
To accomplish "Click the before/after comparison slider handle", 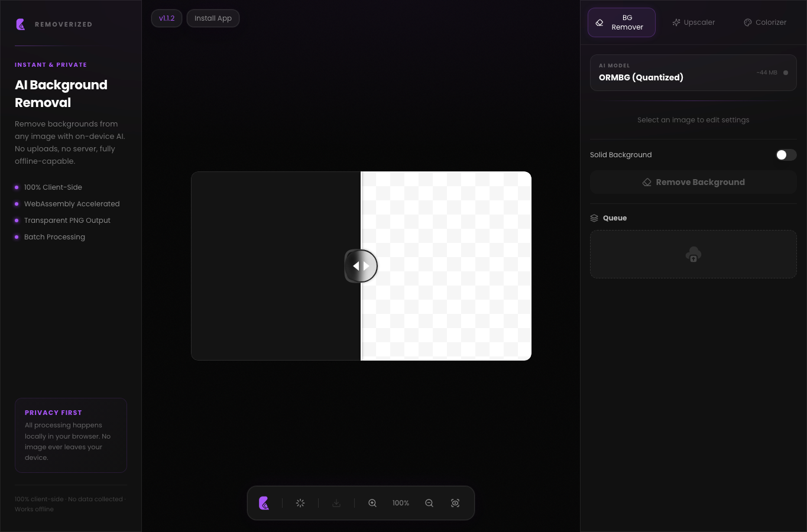I will tap(361, 266).
